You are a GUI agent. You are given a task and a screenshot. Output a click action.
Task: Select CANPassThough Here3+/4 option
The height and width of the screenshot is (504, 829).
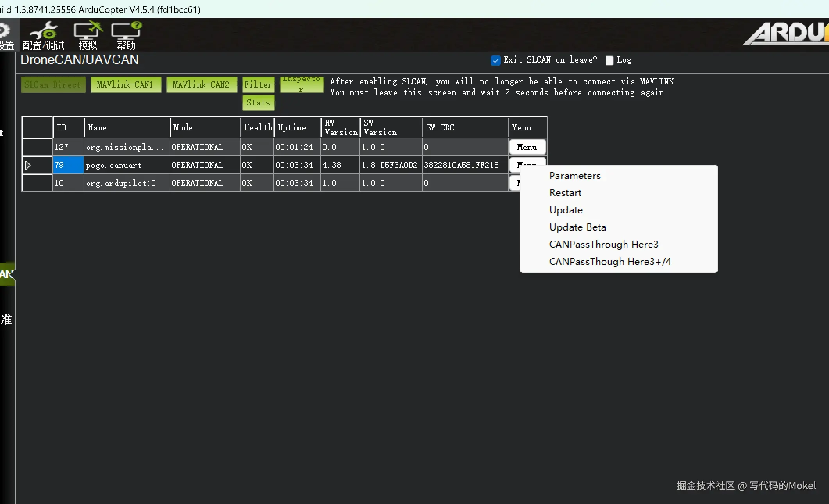(x=610, y=262)
